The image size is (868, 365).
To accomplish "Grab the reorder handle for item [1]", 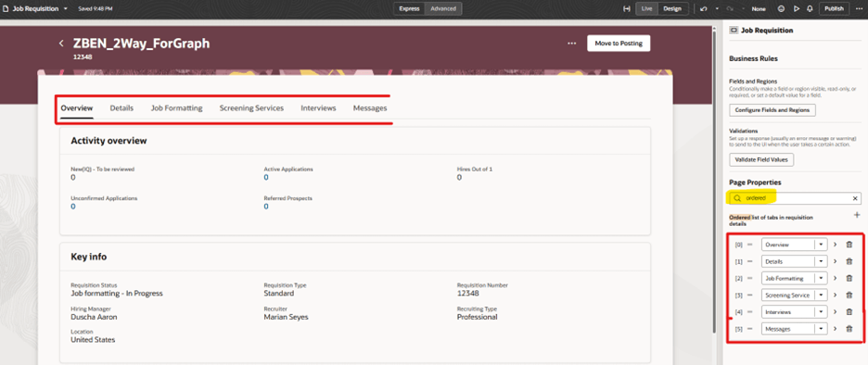I will tap(750, 261).
